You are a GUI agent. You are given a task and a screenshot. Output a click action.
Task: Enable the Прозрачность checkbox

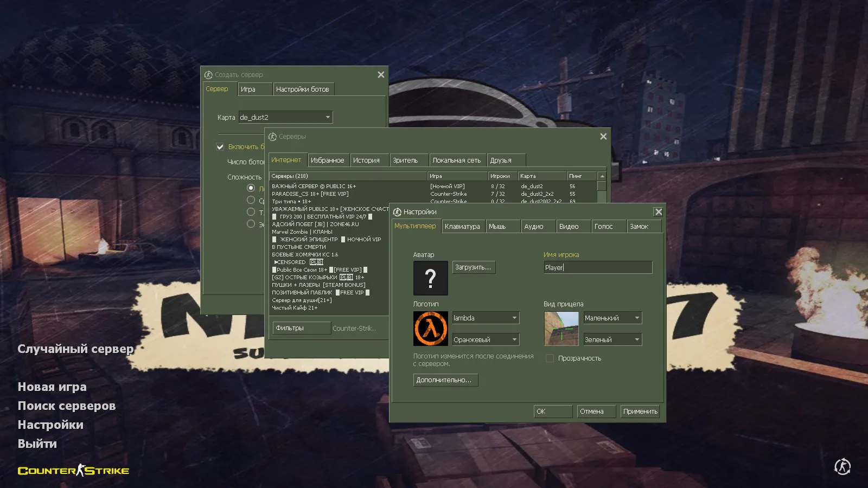(550, 358)
